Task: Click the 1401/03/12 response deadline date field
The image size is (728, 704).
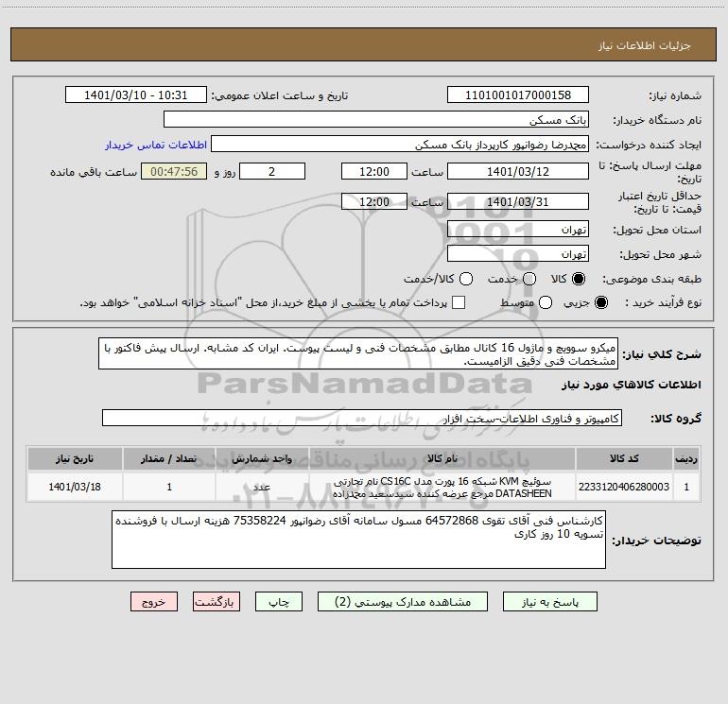Action: pyautogui.click(x=517, y=171)
